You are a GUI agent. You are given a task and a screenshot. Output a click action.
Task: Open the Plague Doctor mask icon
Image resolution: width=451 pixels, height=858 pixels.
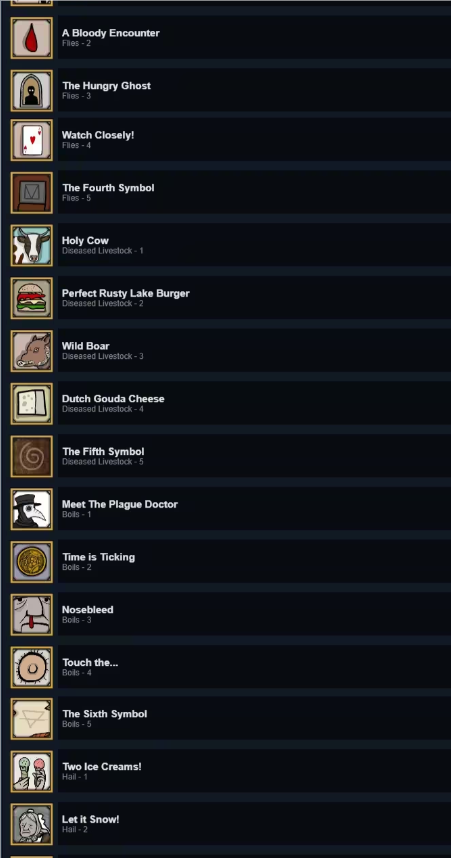(32, 509)
